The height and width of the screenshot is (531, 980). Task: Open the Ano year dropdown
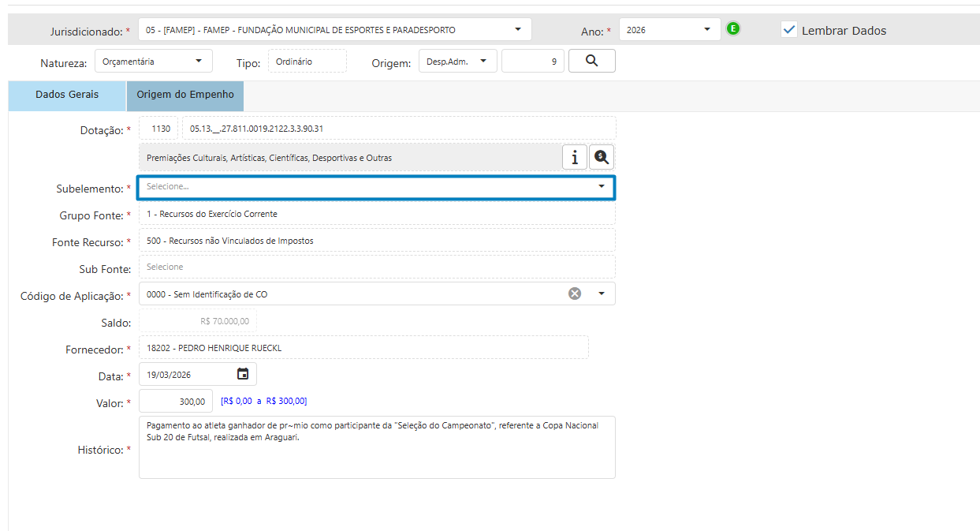click(706, 30)
